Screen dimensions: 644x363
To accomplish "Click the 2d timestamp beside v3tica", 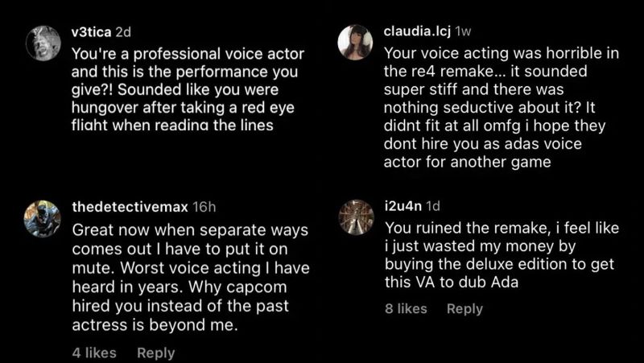I will point(123,33).
